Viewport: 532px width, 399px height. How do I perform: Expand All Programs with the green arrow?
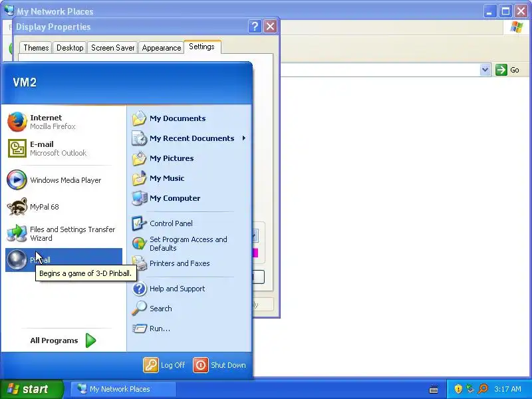tap(90, 340)
